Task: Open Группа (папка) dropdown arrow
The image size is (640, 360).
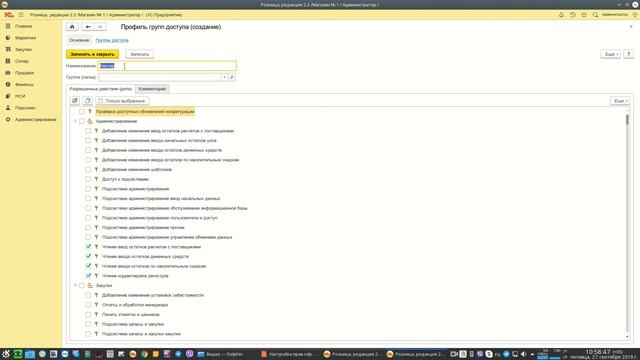Action: [x=224, y=77]
